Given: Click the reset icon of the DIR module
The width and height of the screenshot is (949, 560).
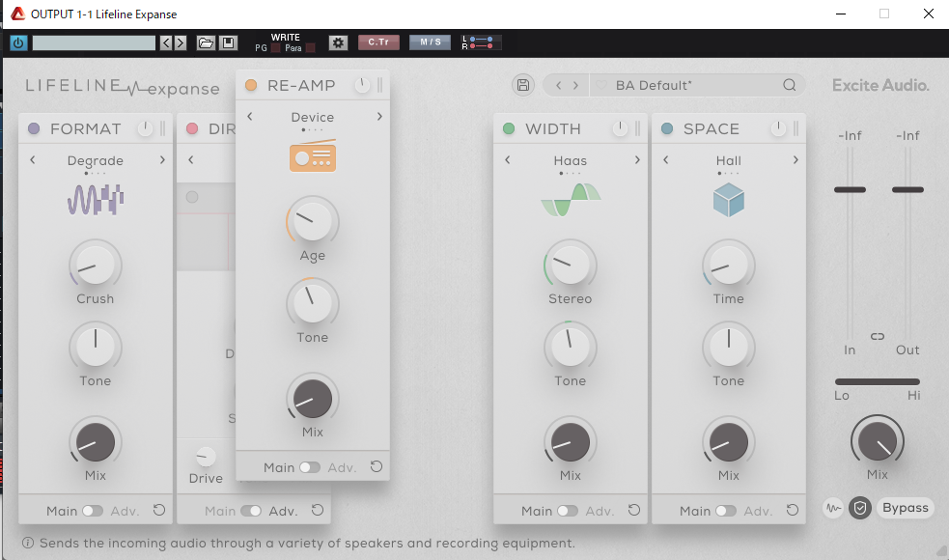Looking at the screenshot, I should tap(318, 511).
